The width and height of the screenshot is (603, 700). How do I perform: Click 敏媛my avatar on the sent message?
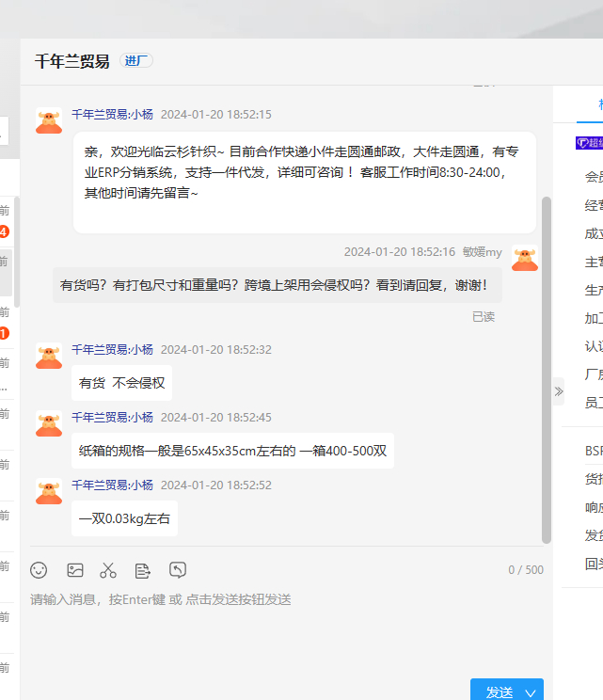pos(525,258)
